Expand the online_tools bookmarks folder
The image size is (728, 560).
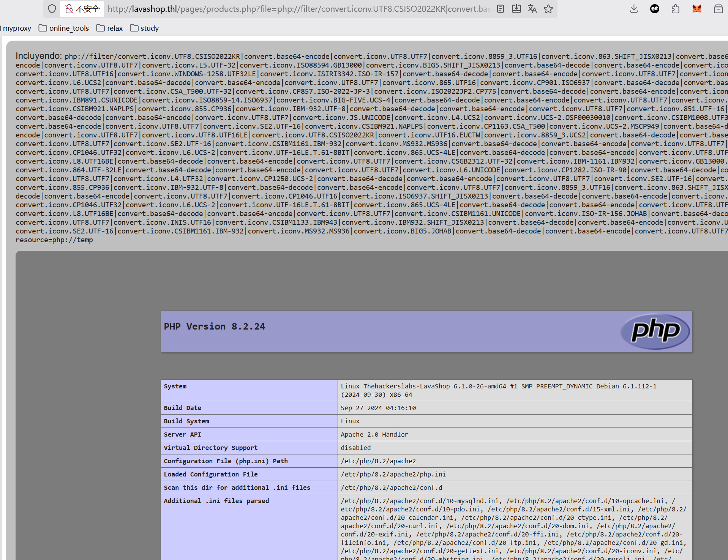pyautogui.click(x=64, y=28)
